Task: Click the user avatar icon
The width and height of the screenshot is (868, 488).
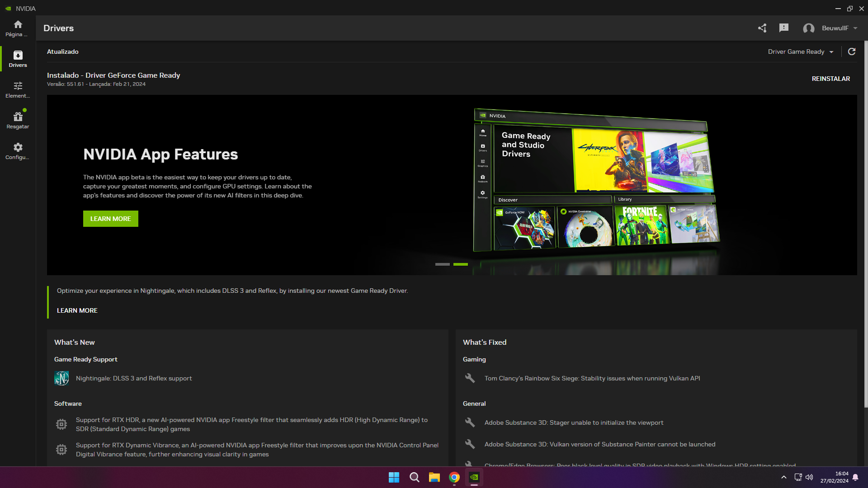Action: (809, 28)
